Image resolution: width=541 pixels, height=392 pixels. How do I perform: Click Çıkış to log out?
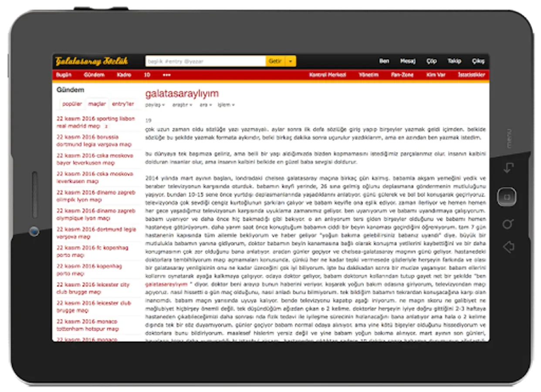(x=478, y=61)
